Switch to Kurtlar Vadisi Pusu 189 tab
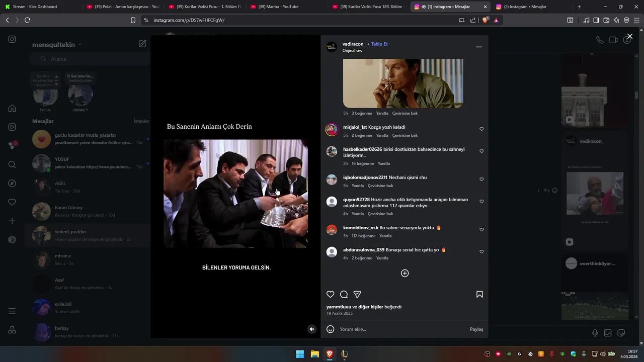 coord(368,7)
